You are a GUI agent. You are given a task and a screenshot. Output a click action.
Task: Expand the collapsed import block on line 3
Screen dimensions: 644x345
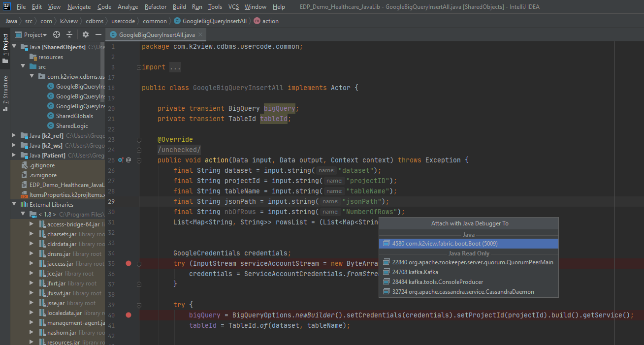(139, 67)
